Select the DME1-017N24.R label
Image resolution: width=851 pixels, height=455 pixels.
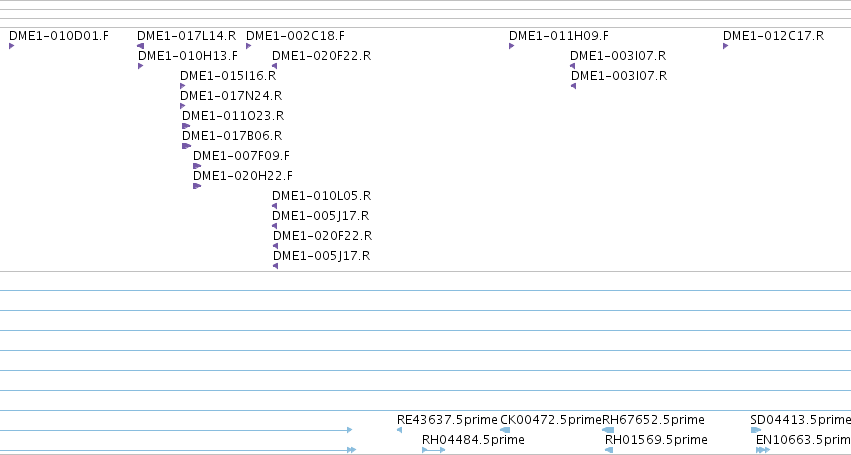coord(231,96)
